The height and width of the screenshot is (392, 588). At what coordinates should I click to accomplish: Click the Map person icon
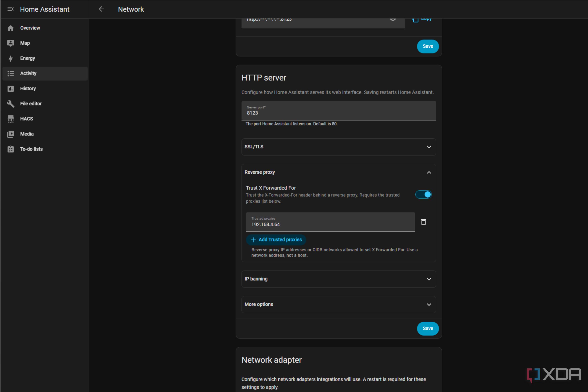coord(11,43)
